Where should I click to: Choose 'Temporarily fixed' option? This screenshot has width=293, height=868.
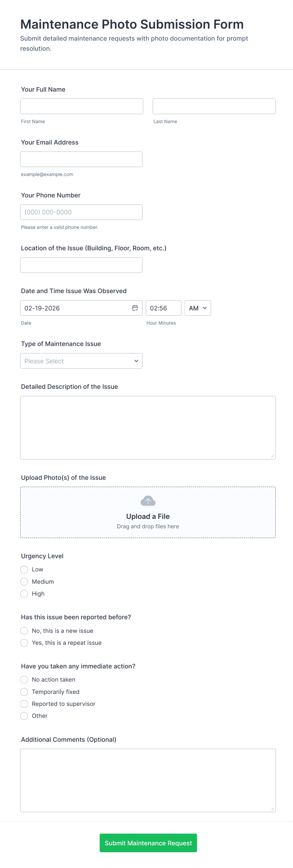click(x=24, y=692)
